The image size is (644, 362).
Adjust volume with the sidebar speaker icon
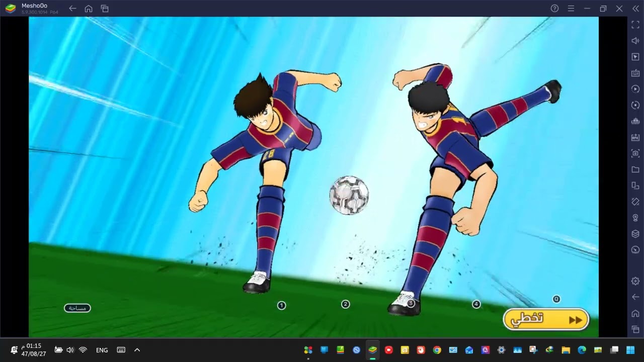(x=635, y=41)
